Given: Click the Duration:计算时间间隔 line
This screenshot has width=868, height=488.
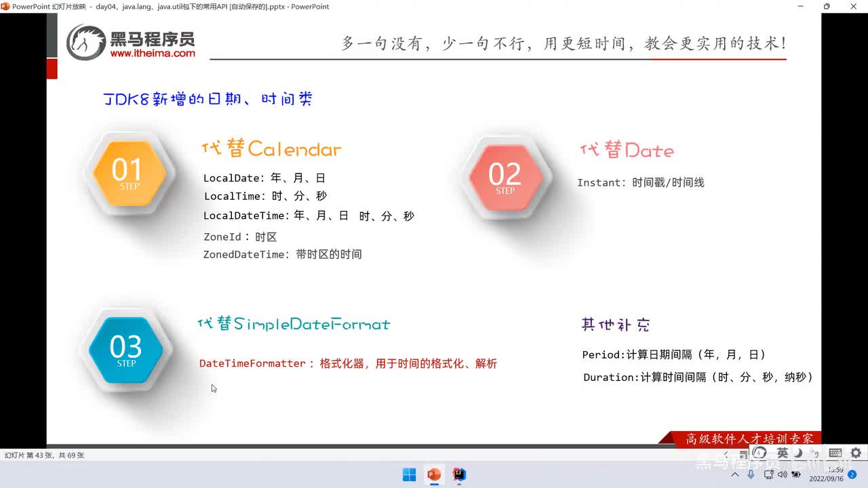Looking at the screenshot, I should coord(698,378).
